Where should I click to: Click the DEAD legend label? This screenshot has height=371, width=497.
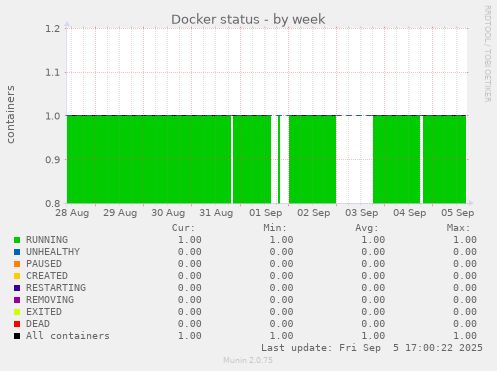click(38, 324)
